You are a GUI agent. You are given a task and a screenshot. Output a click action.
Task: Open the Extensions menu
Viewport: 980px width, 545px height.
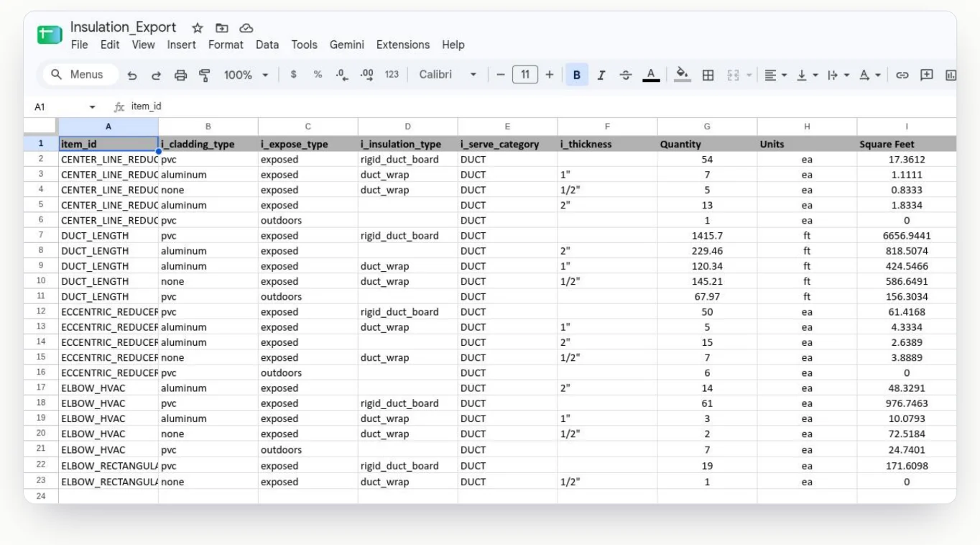coord(403,45)
